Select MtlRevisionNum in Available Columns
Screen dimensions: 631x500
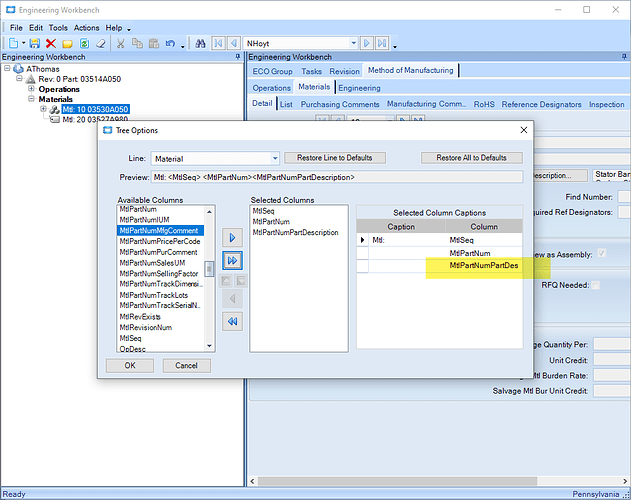(x=146, y=328)
